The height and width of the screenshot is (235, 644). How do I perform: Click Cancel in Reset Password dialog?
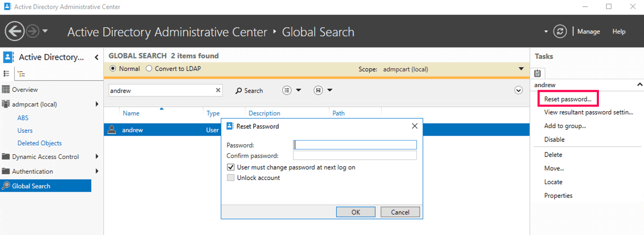[400, 212]
